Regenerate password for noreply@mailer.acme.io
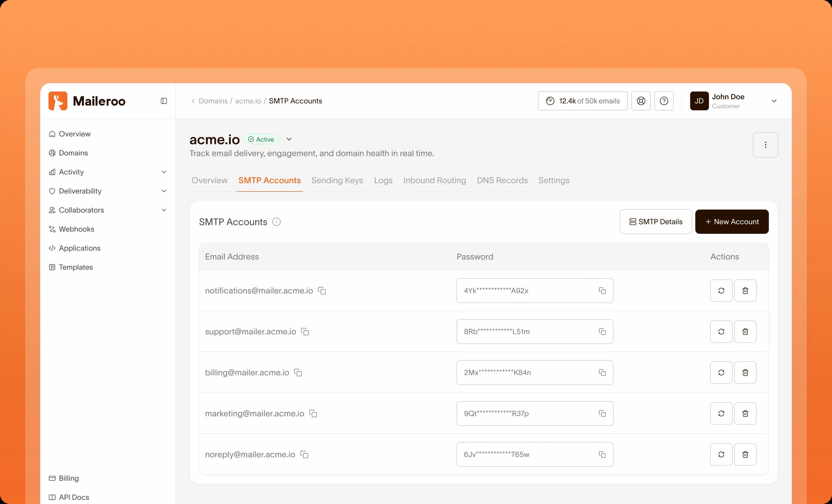This screenshot has height=504, width=832. [x=721, y=454]
